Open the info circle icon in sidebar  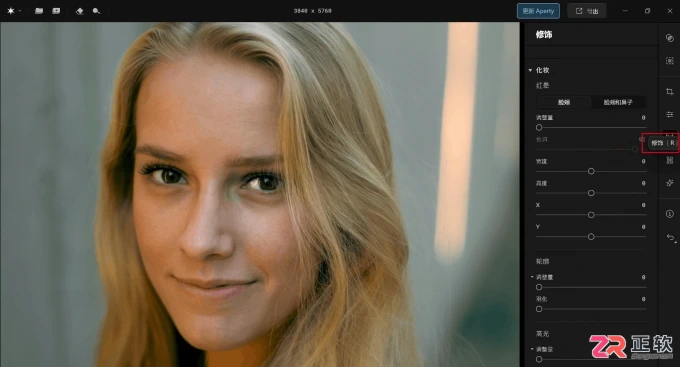click(670, 214)
